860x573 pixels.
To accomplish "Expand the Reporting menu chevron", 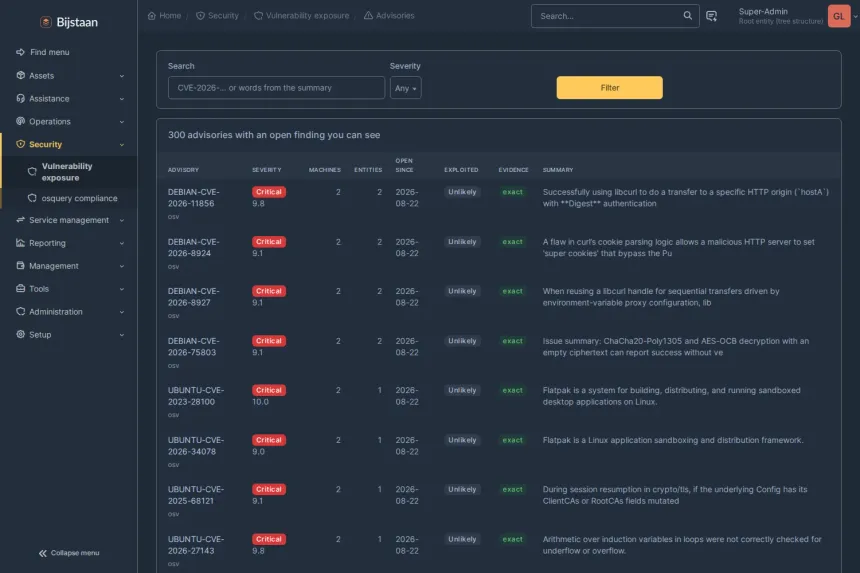I will pos(122,243).
